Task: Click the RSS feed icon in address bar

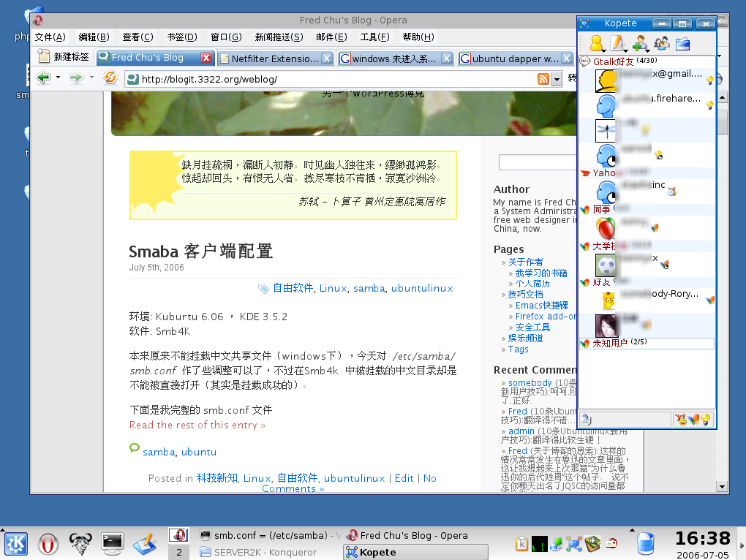Action: [x=543, y=79]
